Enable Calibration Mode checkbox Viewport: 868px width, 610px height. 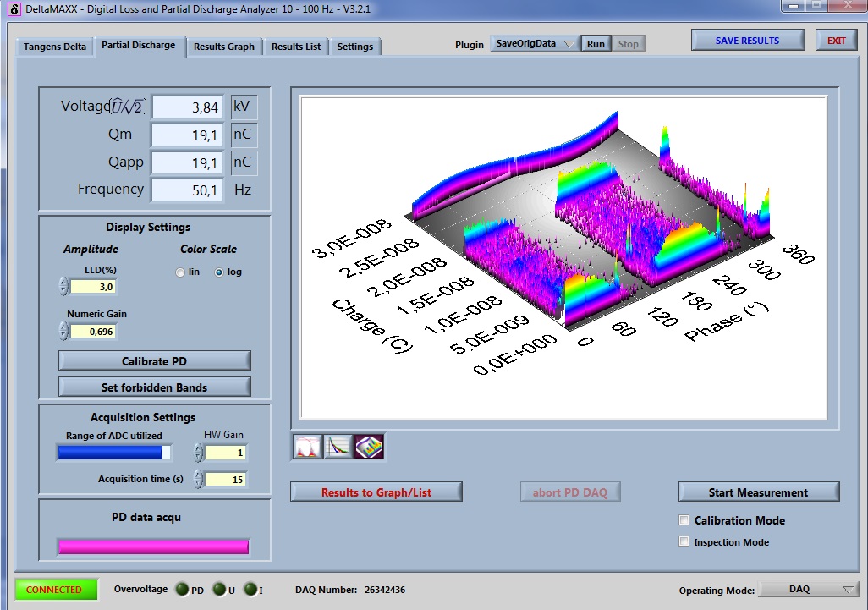tap(684, 520)
